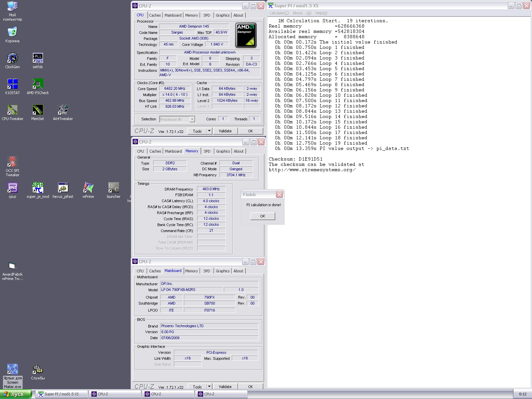Switch to Caches tab in top CPU-Z

155,15
